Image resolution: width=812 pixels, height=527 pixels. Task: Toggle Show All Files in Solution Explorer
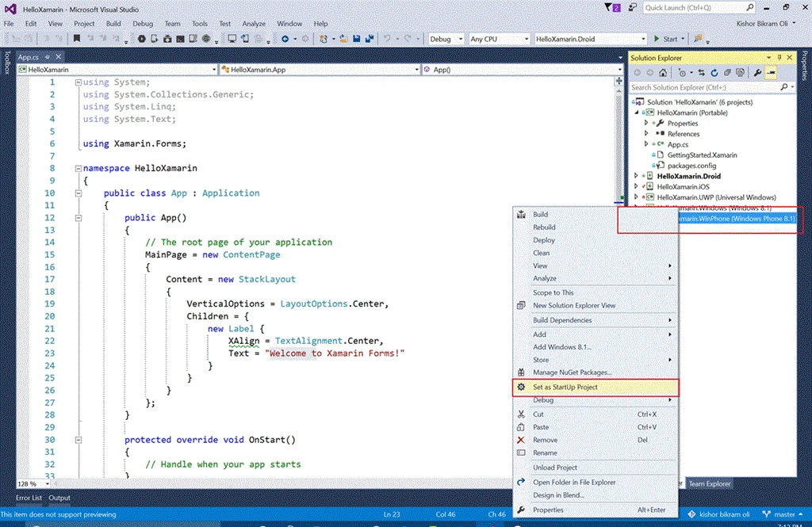click(x=740, y=73)
